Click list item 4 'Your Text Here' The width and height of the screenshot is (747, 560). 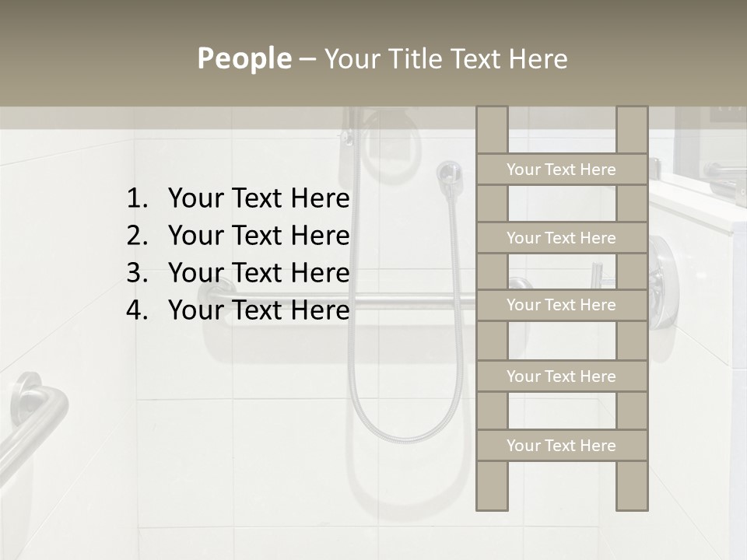237,310
